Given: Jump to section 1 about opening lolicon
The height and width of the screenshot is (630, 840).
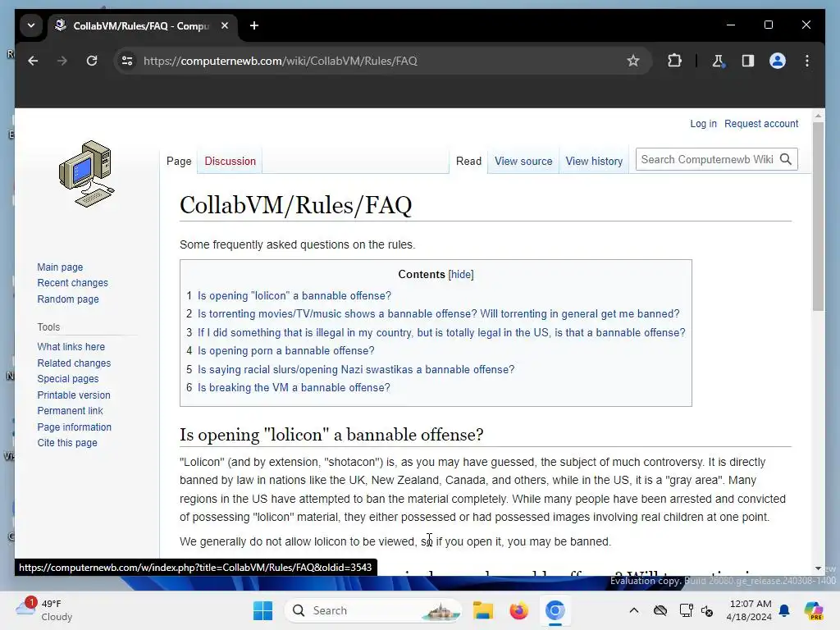Looking at the screenshot, I should click(294, 295).
